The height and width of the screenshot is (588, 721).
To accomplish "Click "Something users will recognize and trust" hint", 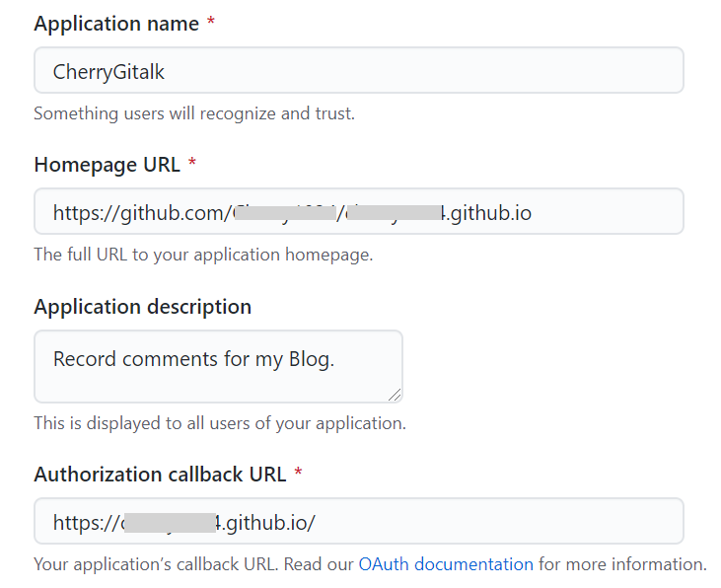I will 194,113.
